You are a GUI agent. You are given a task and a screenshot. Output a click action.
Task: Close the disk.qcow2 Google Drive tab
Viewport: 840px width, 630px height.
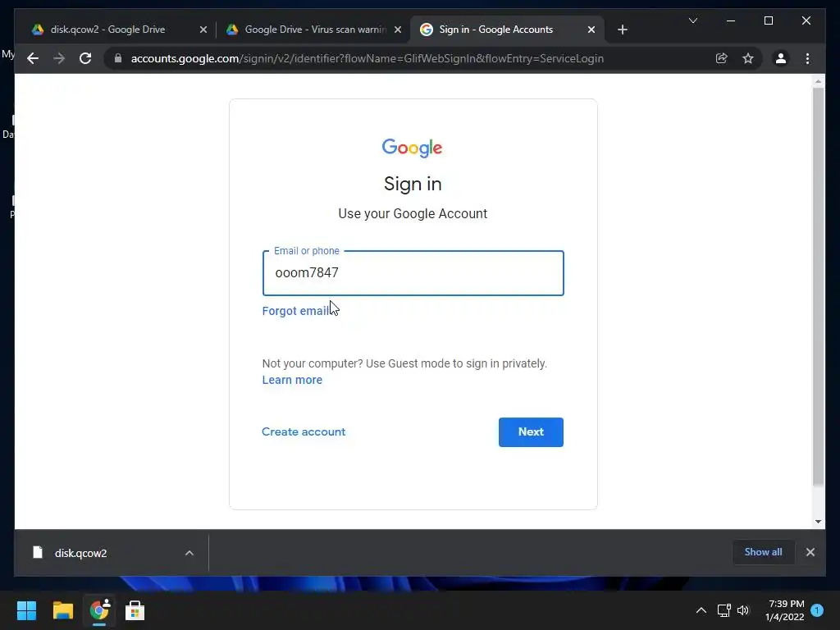click(x=203, y=30)
